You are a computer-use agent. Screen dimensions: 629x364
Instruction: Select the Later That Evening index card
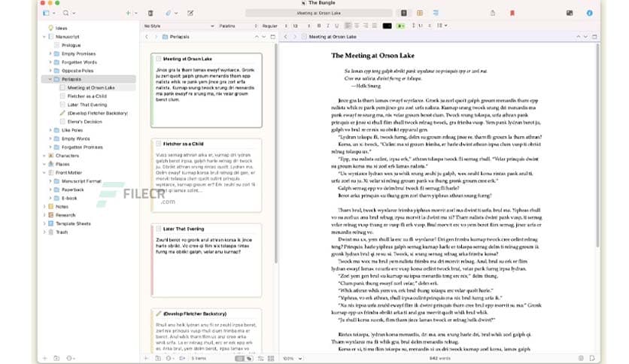point(206,260)
